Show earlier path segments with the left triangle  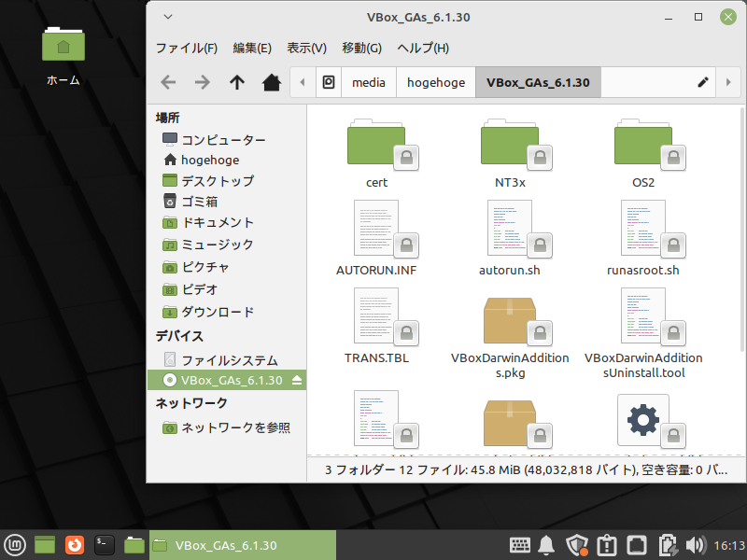pos(303,82)
